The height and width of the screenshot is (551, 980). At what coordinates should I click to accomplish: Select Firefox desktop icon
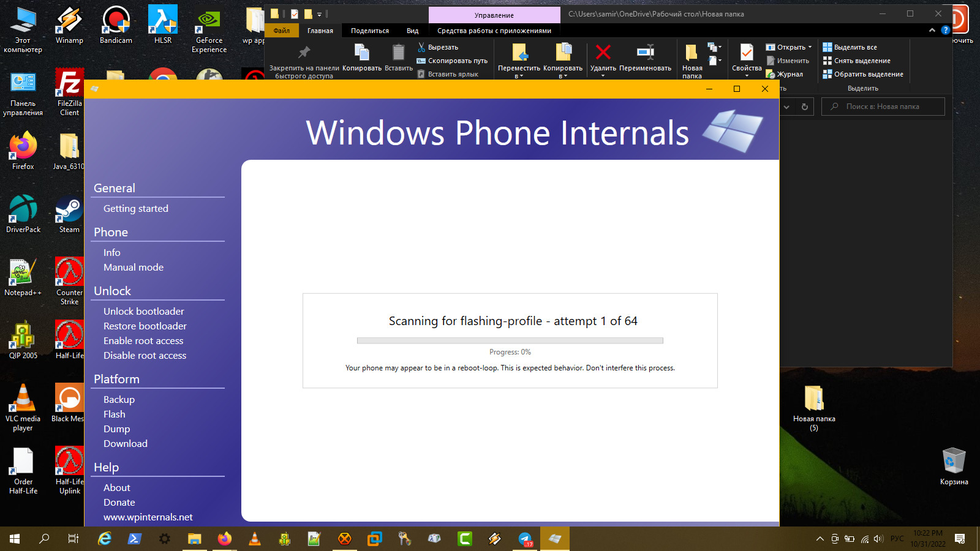click(23, 152)
